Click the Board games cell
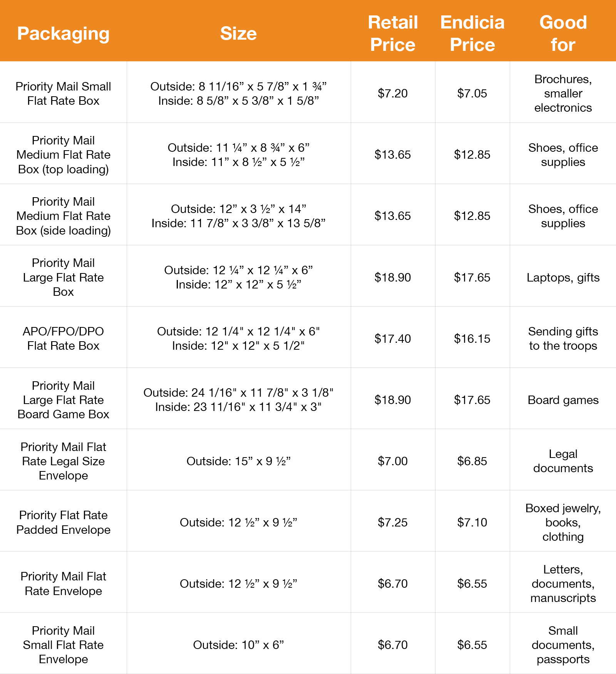This screenshot has height=674, width=616. [x=563, y=400]
